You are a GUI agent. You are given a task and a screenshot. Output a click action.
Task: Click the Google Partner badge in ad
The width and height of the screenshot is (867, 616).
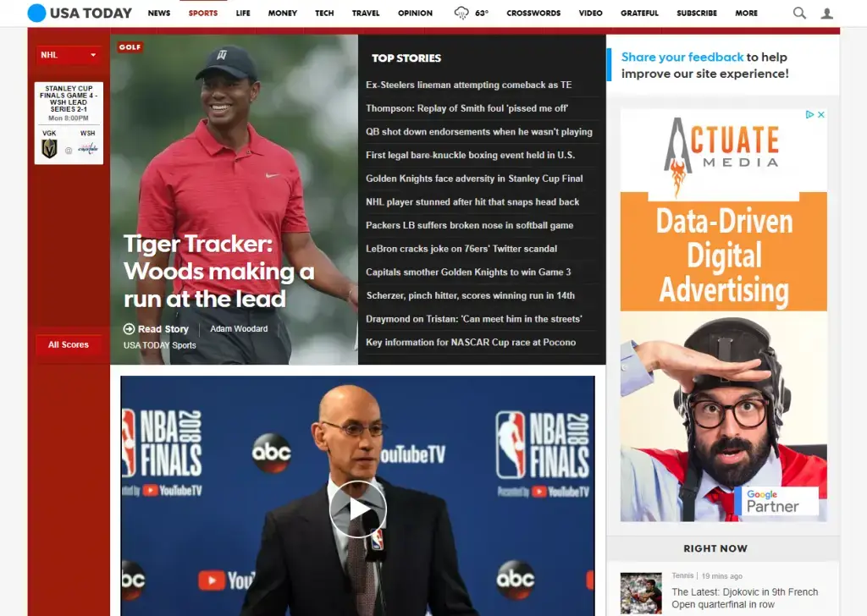pos(777,501)
